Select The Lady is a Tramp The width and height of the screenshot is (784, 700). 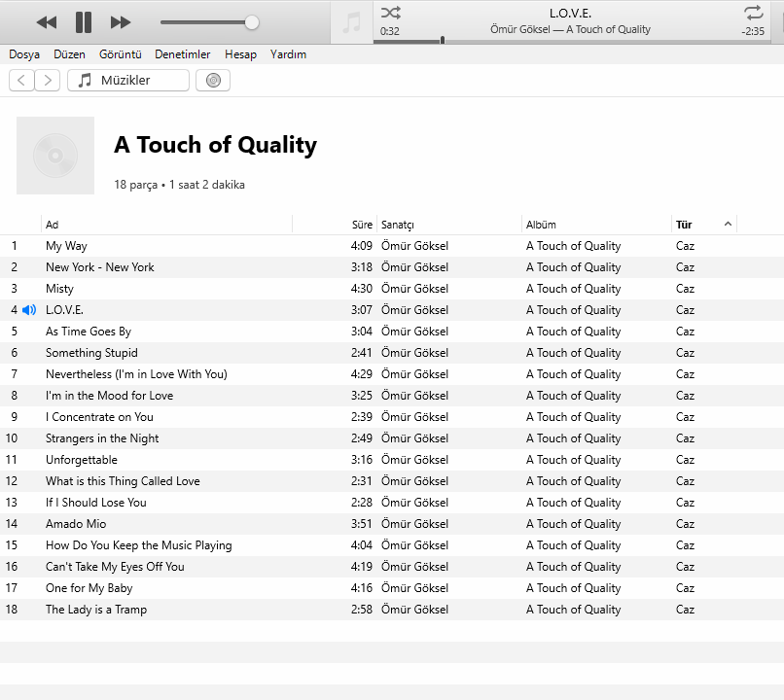coord(96,610)
